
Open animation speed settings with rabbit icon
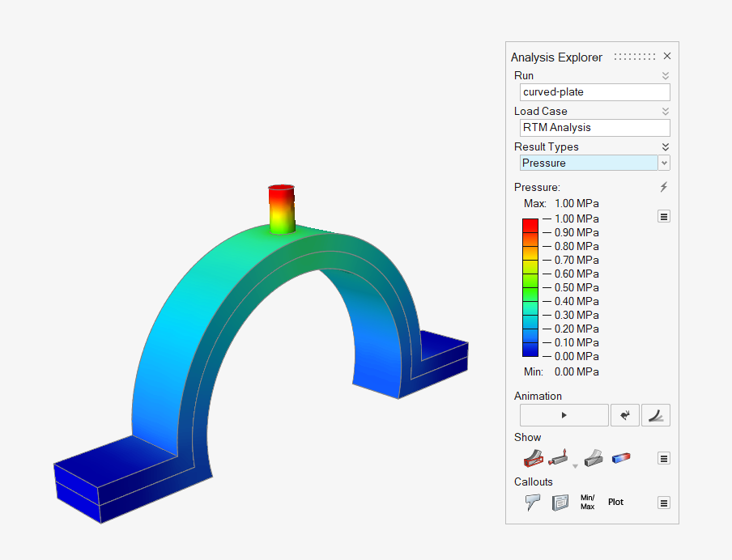(624, 415)
